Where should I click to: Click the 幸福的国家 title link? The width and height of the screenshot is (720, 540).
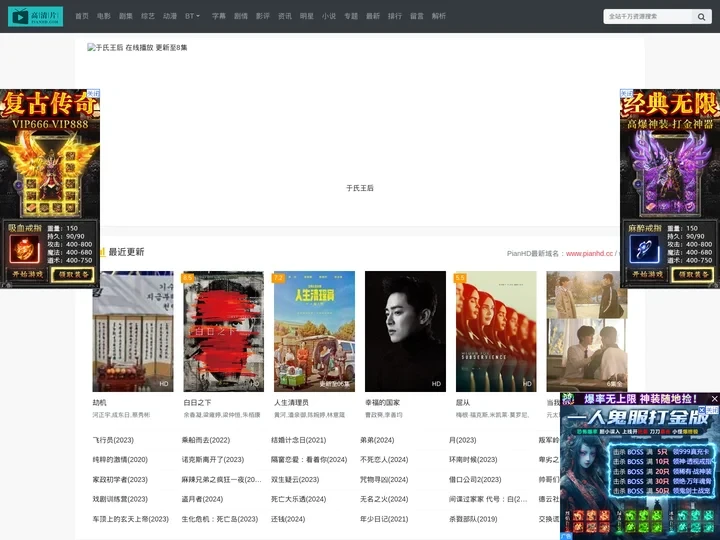pyautogui.click(x=382, y=403)
